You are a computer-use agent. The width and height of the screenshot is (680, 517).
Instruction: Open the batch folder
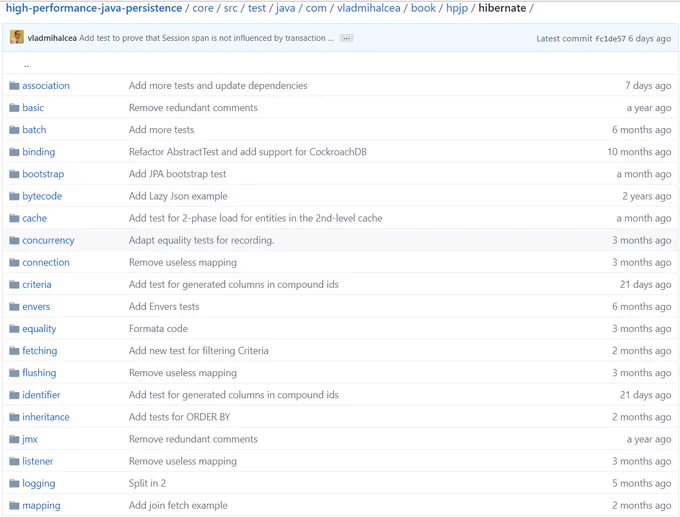click(x=34, y=130)
